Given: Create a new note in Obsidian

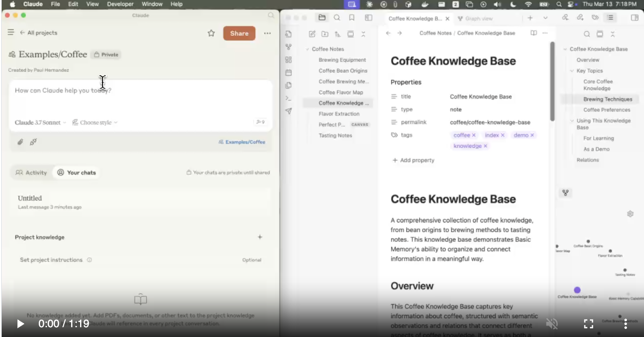Looking at the screenshot, I should [312, 34].
